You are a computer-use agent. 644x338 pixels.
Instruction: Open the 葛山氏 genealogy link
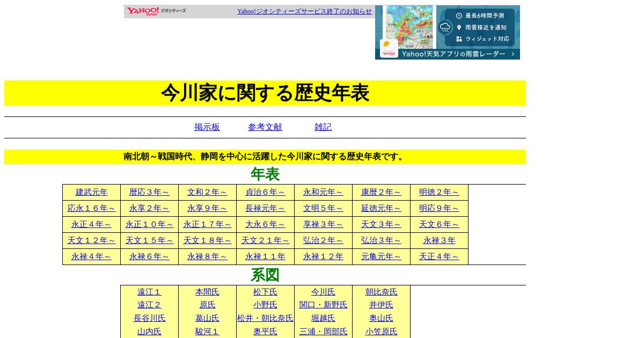tap(208, 318)
